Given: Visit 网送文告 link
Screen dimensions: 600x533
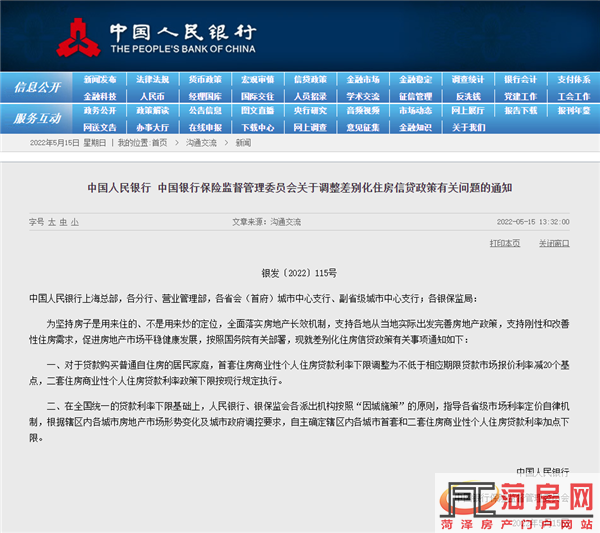Looking at the screenshot, I should coord(100,127).
